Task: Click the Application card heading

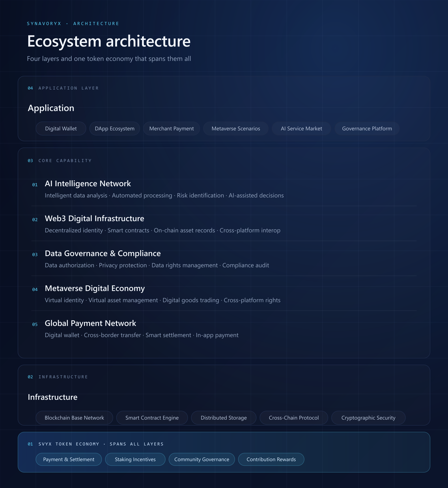Action: (51, 108)
